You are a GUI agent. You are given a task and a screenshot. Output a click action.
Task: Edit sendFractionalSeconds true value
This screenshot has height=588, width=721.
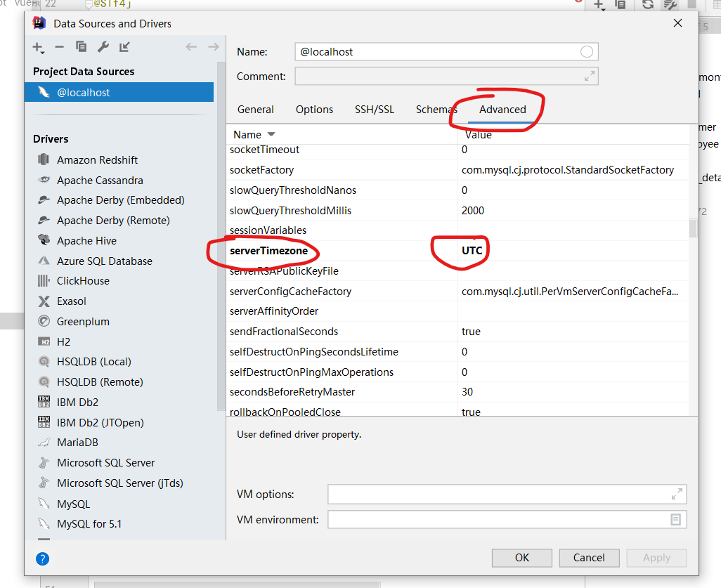(471, 332)
